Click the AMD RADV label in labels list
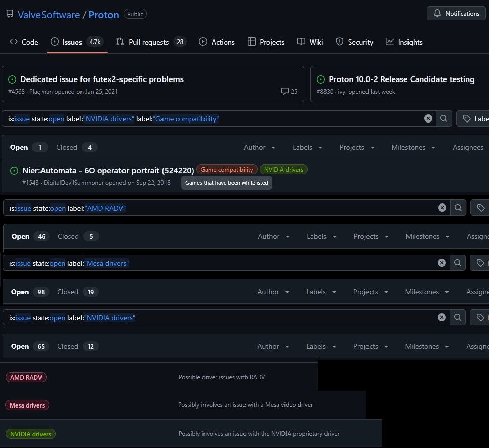 point(26,377)
